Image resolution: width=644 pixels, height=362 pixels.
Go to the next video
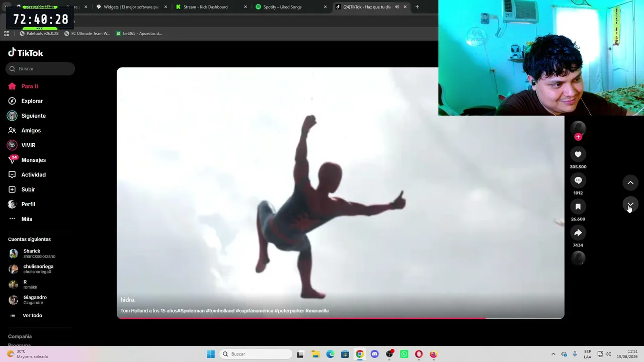tap(630, 204)
